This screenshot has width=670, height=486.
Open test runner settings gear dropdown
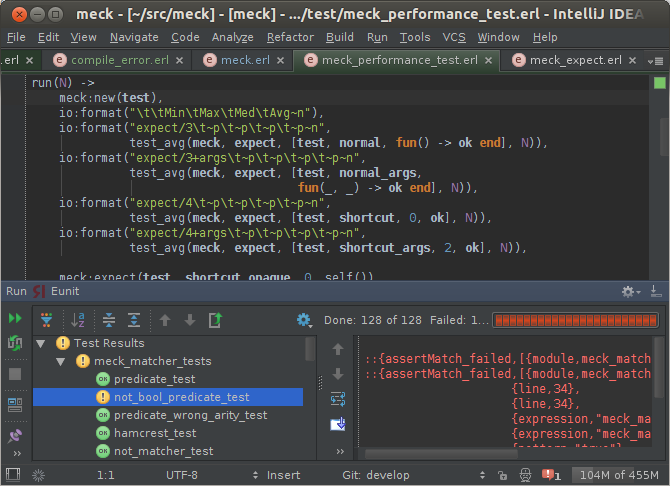coord(304,320)
